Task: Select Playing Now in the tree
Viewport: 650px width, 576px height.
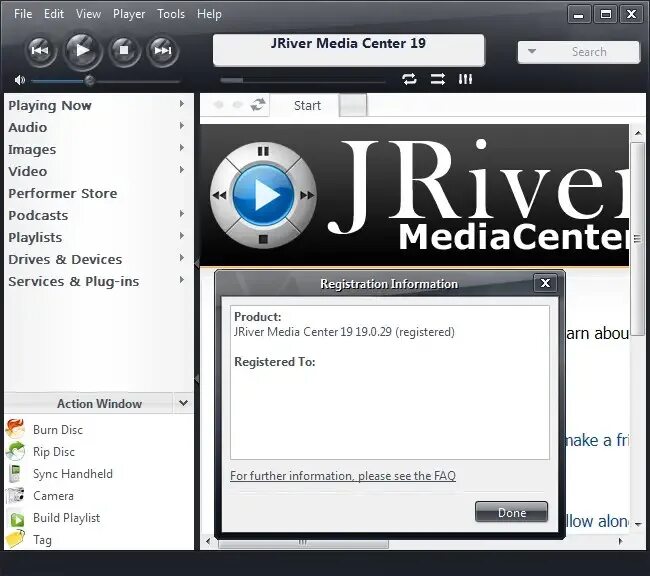Action: [50, 105]
